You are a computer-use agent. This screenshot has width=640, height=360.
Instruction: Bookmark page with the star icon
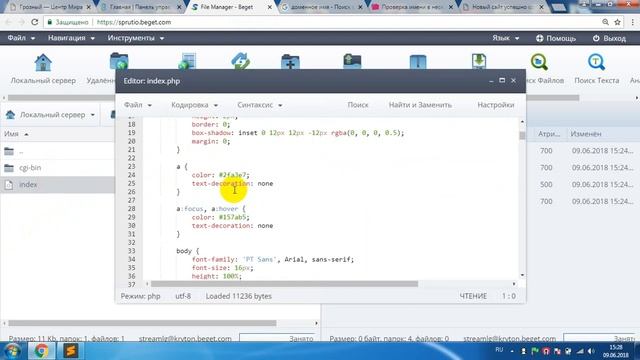pyautogui.click(x=617, y=22)
